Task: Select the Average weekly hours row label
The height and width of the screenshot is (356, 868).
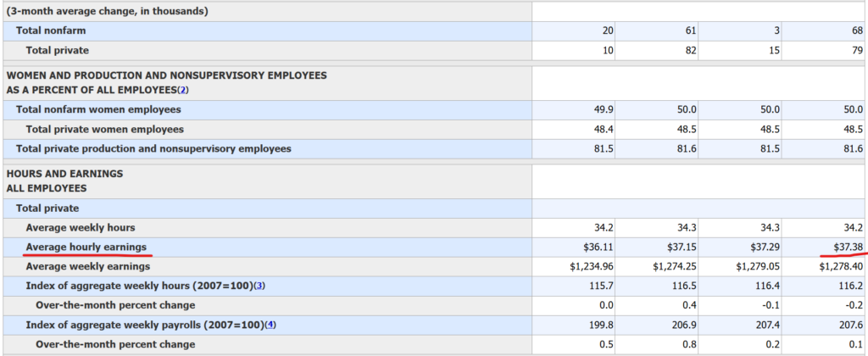Action: 81,227
